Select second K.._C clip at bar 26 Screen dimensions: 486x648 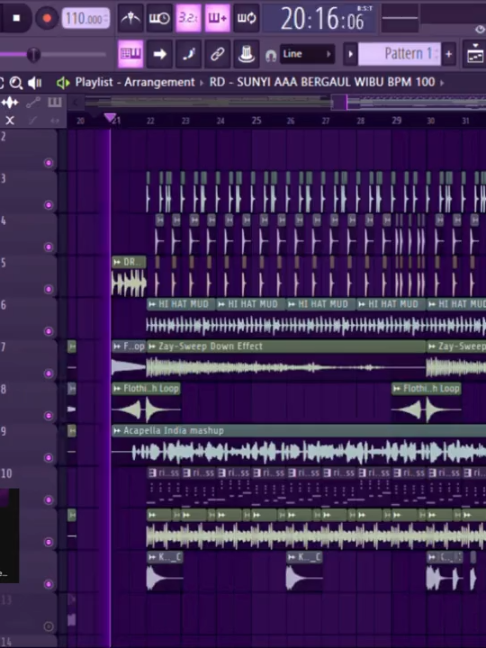pos(304,570)
